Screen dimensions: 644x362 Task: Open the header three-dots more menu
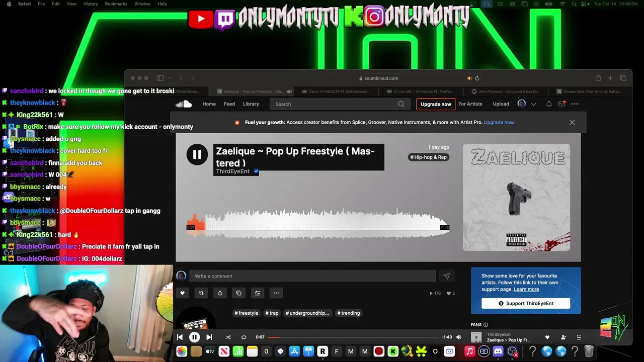coord(575,104)
